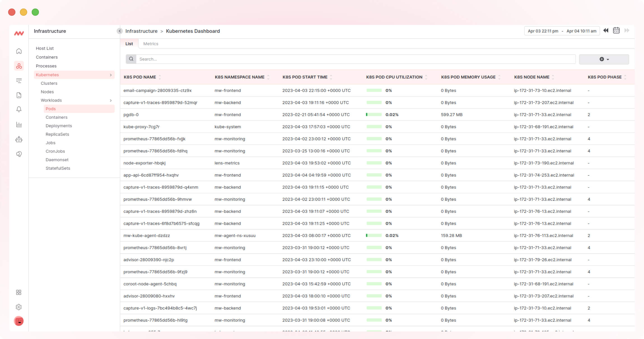This screenshot has width=644, height=339.
Task: Select the Infrastructure icon in the sidebar
Action: (18, 66)
